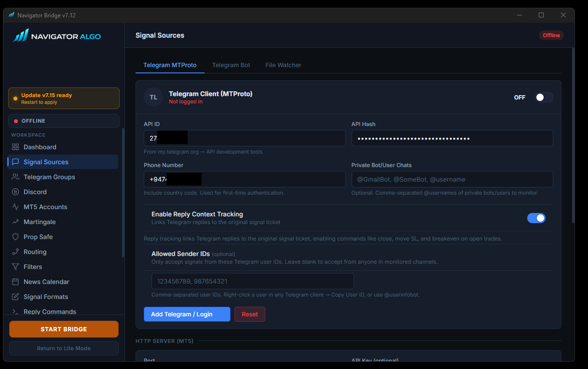
Task: Click into the Phone Number field
Action: [x=245, y=179]
